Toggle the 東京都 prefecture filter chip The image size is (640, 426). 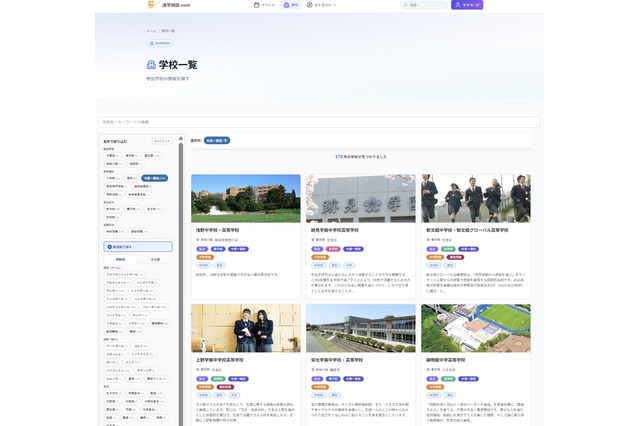pos(152,155)
